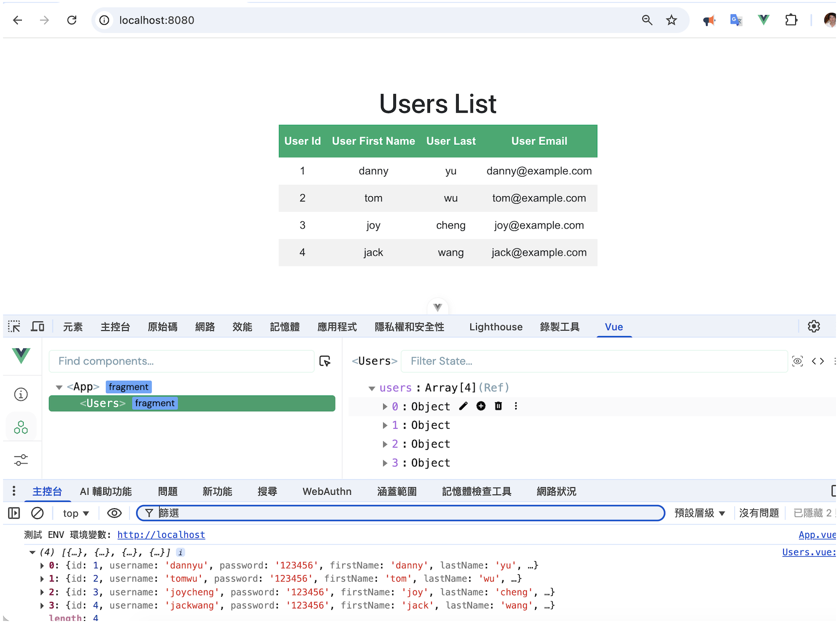This screenshot has height=623, width=840.
Task: Open DevTools settings gear
Action: 814,326
